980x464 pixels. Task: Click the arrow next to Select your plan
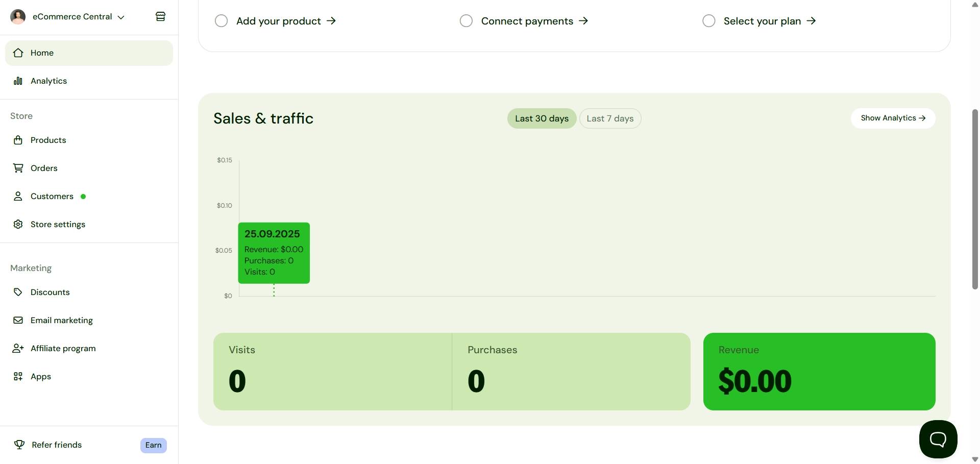click(811, 21)
